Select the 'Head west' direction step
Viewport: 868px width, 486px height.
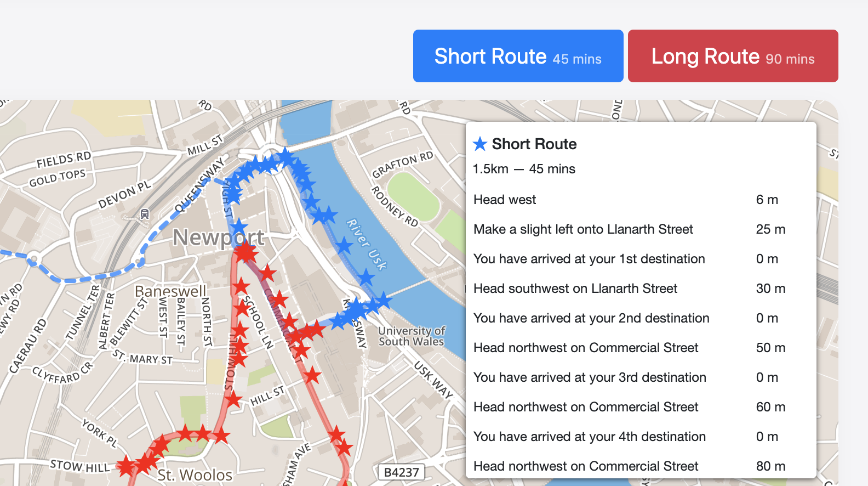pos(505,200)
